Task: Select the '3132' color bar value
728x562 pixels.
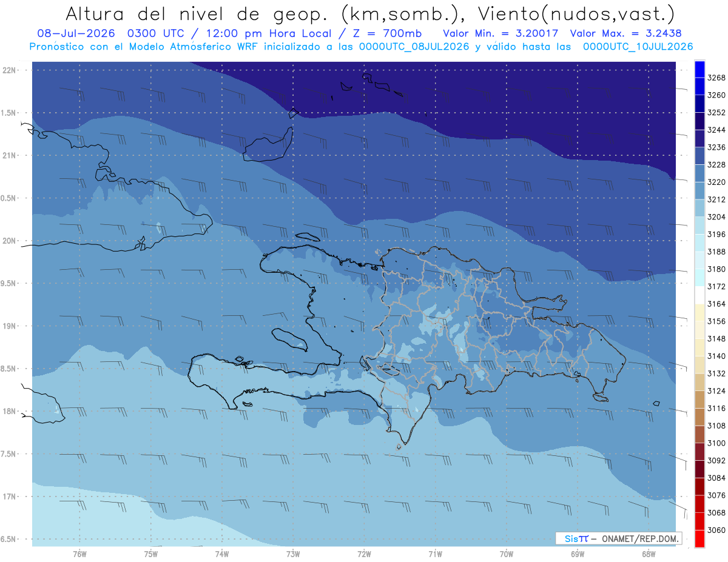Action: tap(716, 373)
